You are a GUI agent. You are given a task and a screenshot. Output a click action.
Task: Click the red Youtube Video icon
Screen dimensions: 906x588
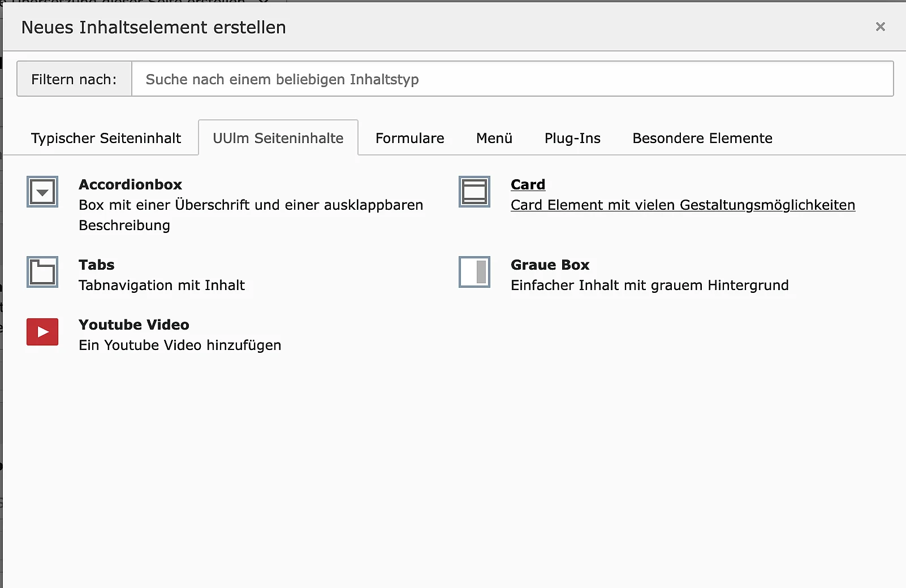click(x=42, y=332)
